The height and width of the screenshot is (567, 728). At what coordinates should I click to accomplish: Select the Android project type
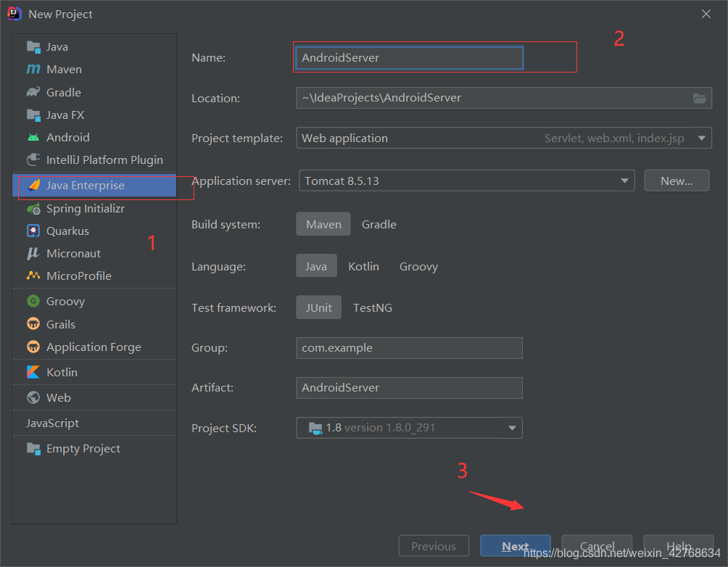(94, 138)
